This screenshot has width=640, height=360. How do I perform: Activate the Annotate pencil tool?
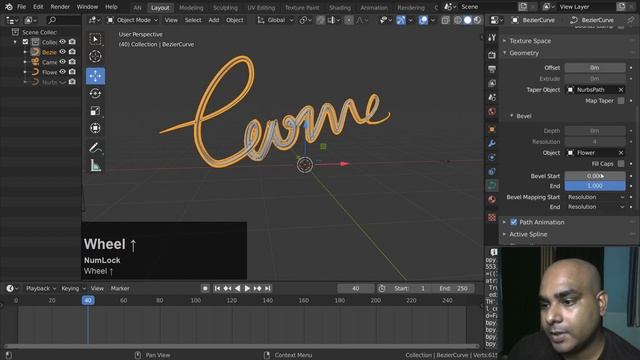click(x=95, y=148)
